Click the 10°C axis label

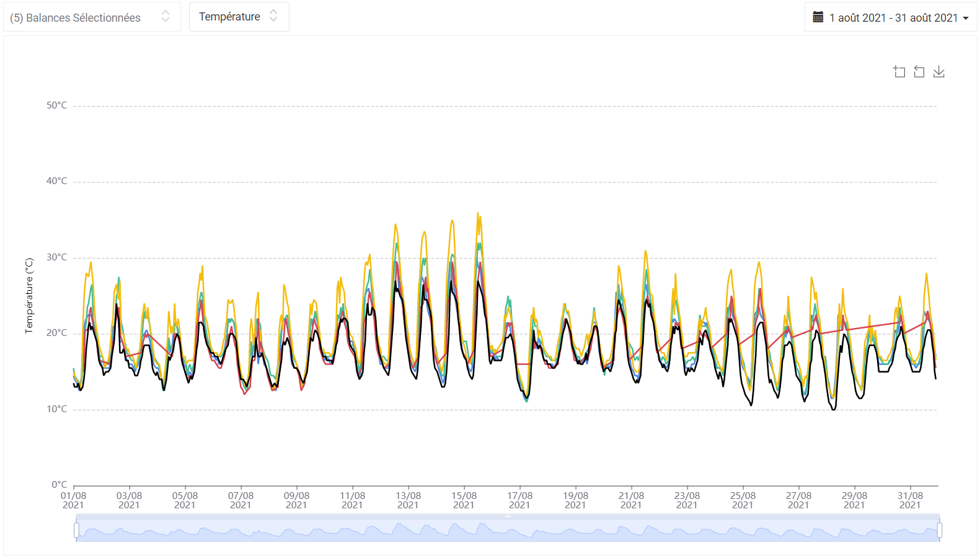click(x=56, y=409)
